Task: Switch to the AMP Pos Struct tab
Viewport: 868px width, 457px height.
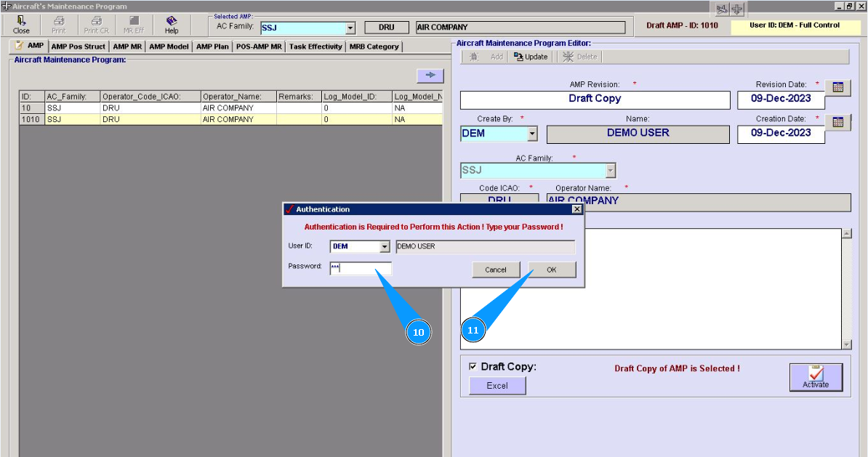Action: [78, 46]
